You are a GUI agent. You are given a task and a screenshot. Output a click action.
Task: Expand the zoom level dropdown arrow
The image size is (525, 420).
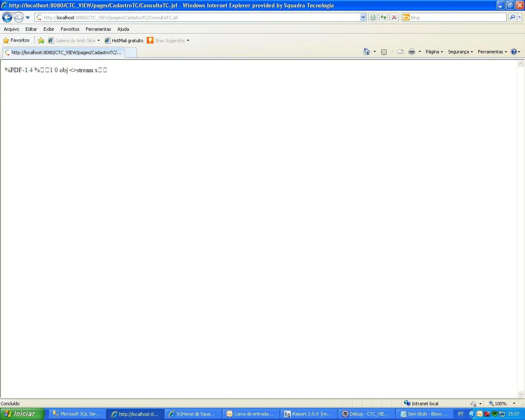[514, 404]
